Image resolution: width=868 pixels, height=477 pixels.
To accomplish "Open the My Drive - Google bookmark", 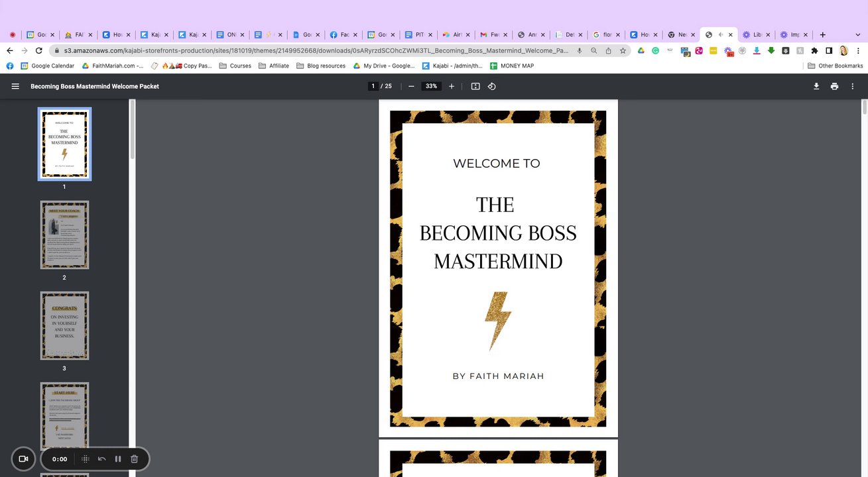I will coord(384,66).
